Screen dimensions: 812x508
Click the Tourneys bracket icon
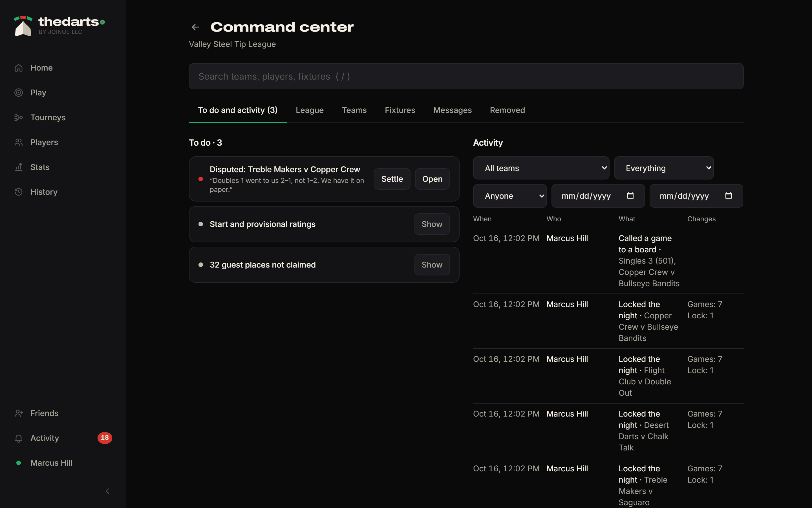pyautogui.click(x=19, y=118)
